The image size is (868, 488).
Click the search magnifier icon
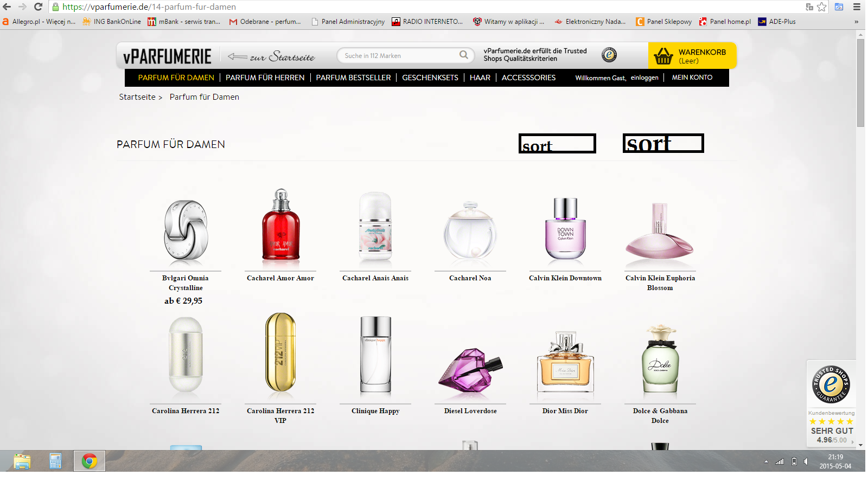click(x=464, y=55)
